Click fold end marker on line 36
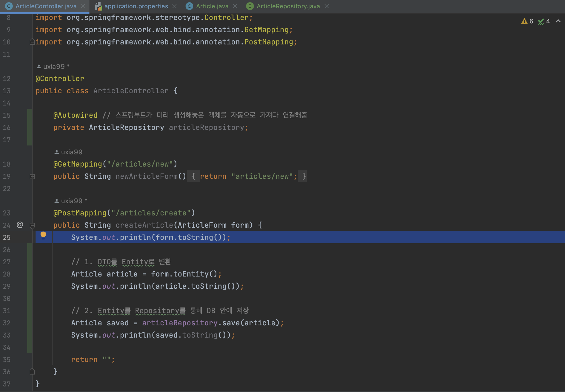 pos(32,371)
